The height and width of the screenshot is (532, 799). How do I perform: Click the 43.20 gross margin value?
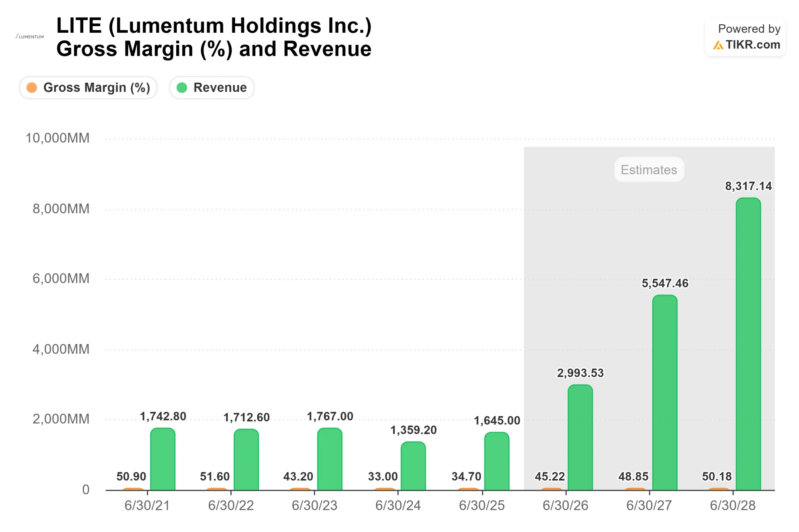tap(298, 476)
